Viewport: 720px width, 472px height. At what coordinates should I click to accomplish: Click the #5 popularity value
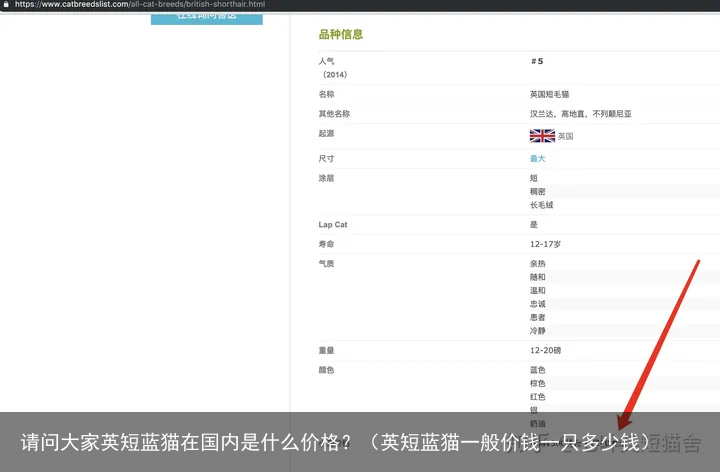tap(537, 61)
